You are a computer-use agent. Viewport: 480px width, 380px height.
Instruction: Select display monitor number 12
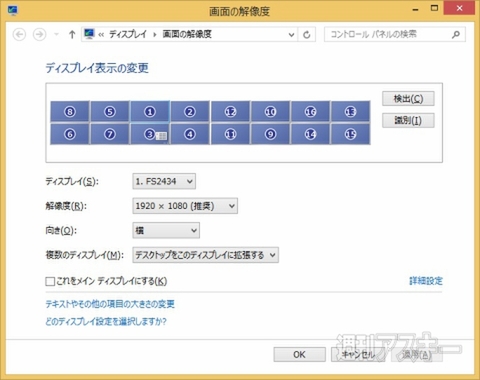230,111
